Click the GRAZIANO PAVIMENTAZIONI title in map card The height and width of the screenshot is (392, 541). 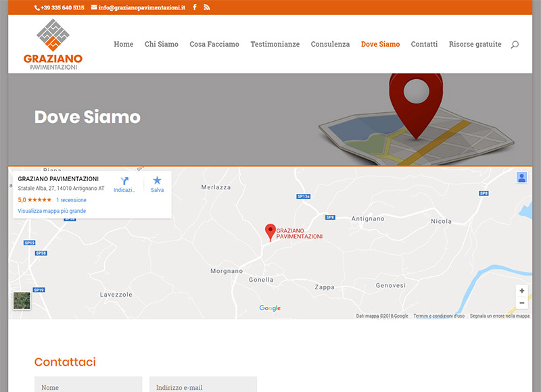click(x=58, y=179)
